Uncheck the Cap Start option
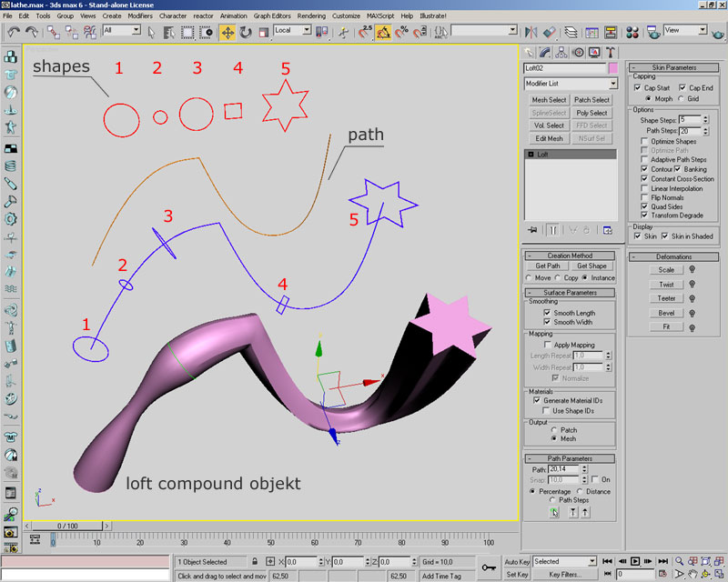The height and width of the screenshot is (582, 728). click(638, 87)
